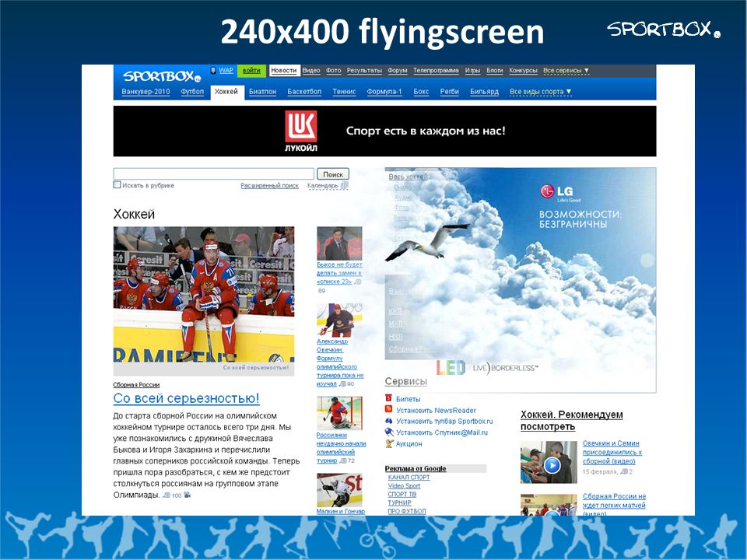Open the Блоги menu item
747x560 pixels.
(x=495, y=71)
